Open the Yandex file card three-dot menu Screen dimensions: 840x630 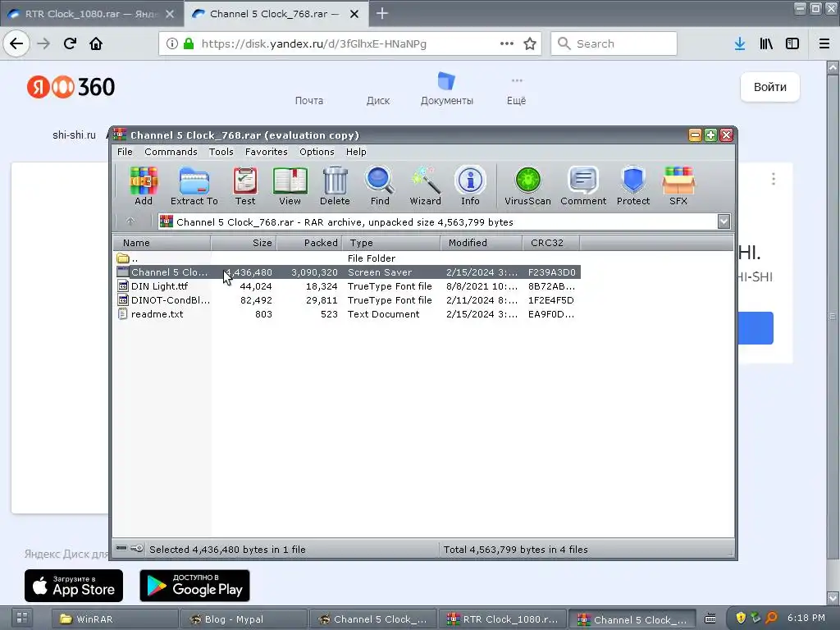coord(773,179)
